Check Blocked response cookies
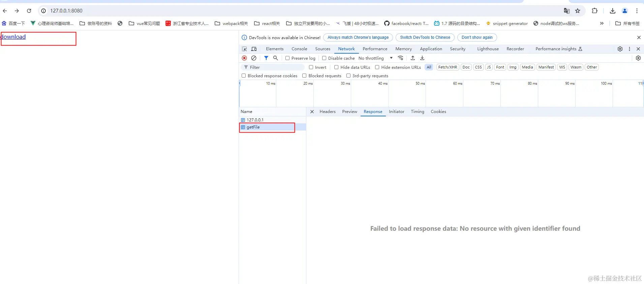This screenshot has height=284, width=644. tap(244, 76)
